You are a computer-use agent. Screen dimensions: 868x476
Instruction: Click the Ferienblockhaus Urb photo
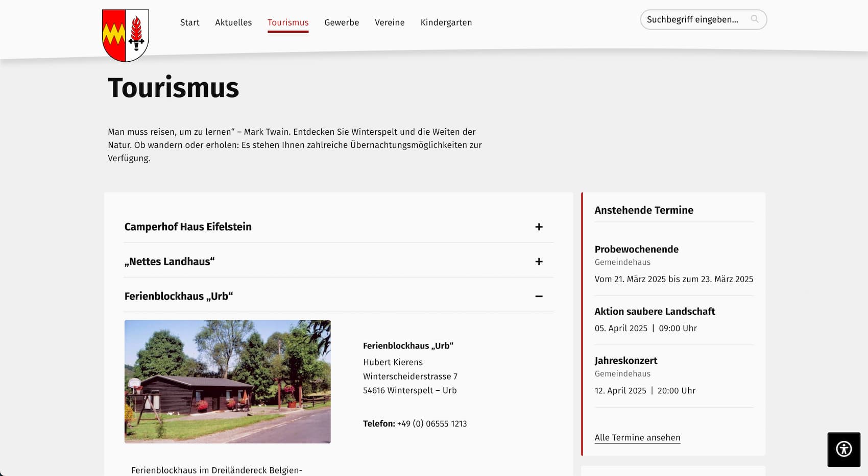[228, 382]
